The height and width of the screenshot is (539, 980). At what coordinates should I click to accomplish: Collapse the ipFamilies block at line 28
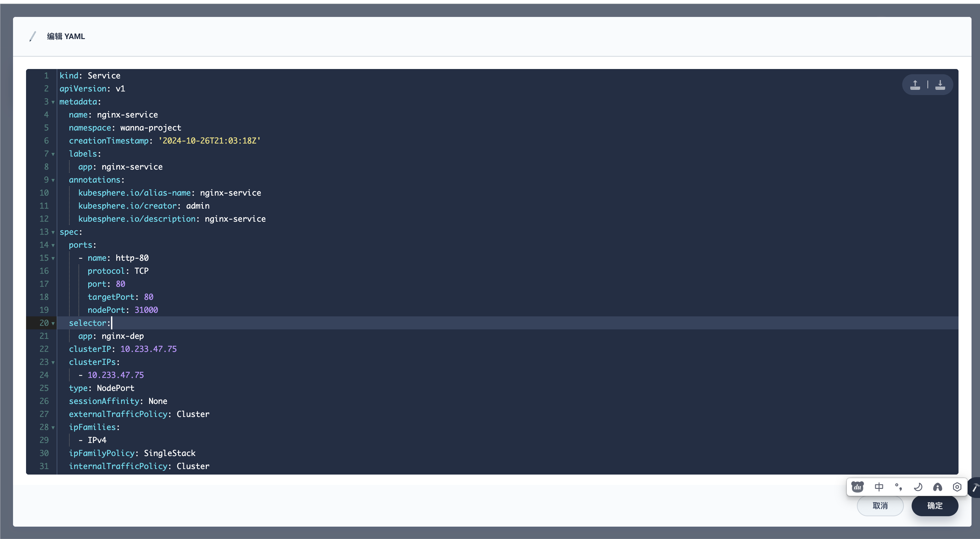point(53,428)
